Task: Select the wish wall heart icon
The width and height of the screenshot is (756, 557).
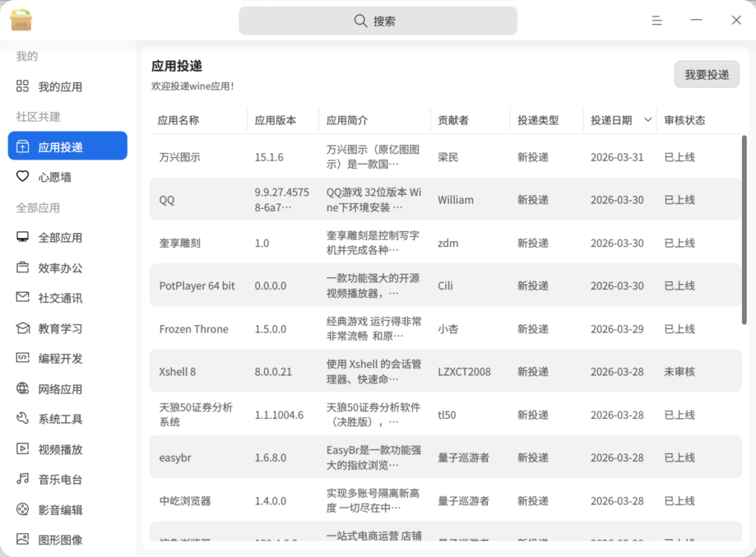Action: click(x=23, y=177)
